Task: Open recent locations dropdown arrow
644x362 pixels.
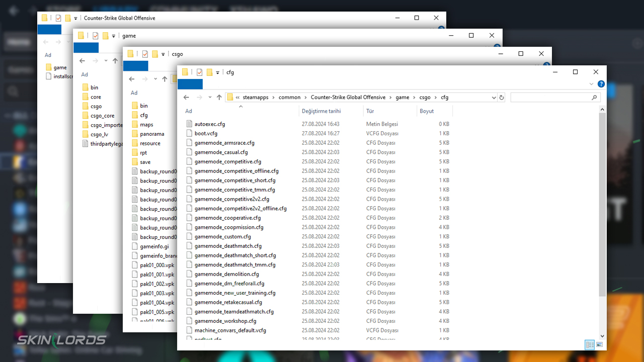Action: 209,98
